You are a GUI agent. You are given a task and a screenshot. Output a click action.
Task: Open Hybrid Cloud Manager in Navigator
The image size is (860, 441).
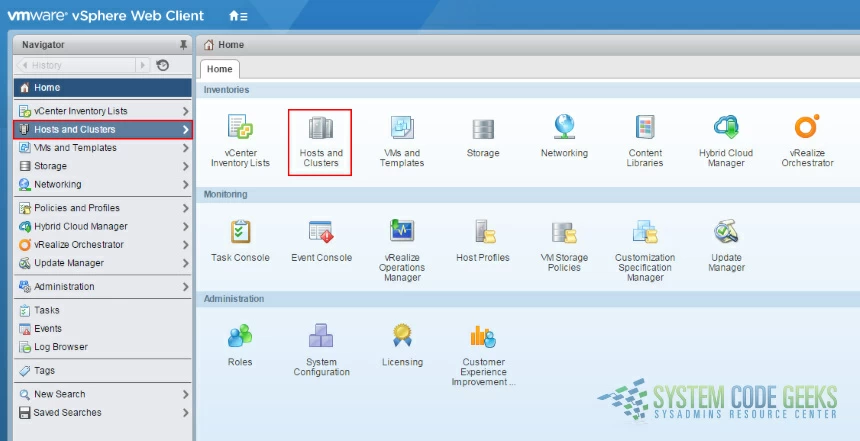103,226
